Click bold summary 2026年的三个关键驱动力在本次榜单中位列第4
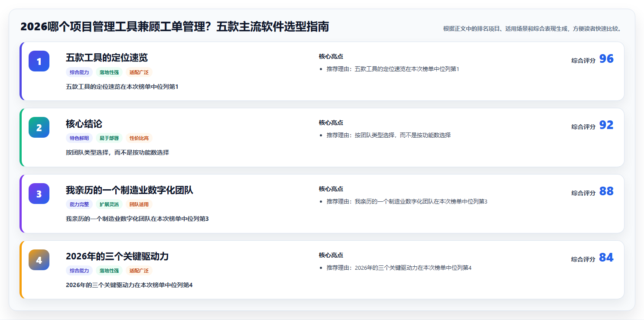644x320 pixels. point(129,285)
